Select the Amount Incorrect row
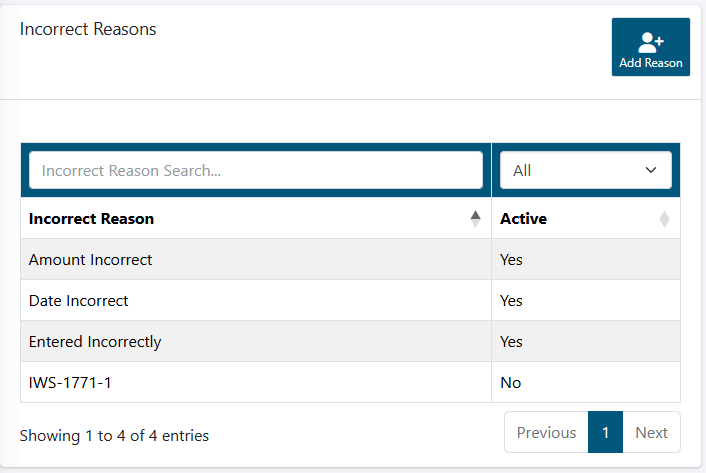Image resolution: width=706 pixels, height=473 pixels. 91,260
